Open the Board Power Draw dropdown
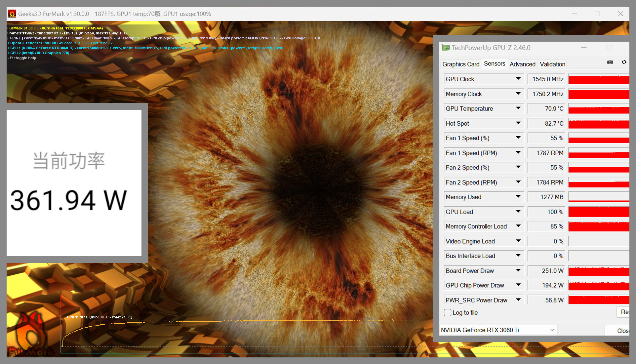This screenshot has width=636, height=364. coord(518,271)
